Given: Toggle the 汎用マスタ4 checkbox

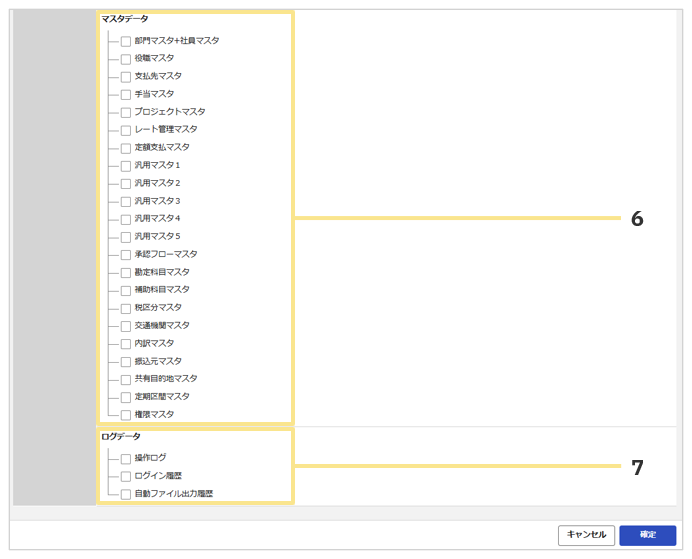Looking at the screenshot, I should click(x=126, y=219).
